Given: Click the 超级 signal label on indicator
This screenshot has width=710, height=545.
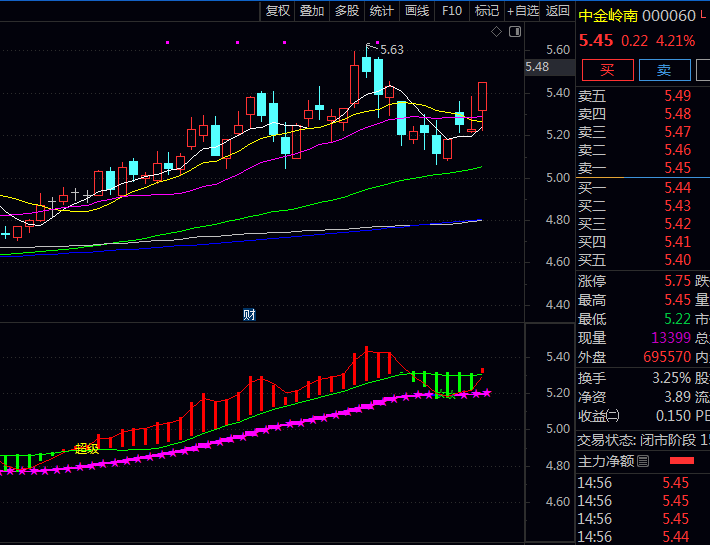Looking at the screenshot, I should click(x=87, y=449).
